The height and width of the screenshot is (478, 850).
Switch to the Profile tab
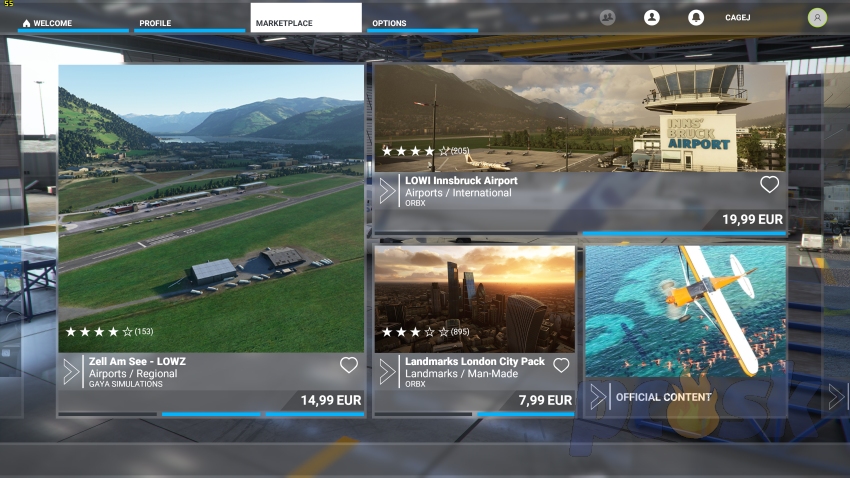190,18
